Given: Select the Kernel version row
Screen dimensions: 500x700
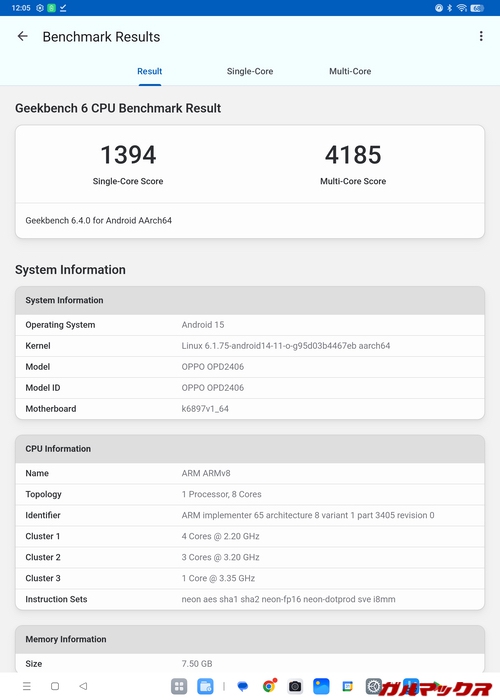Looking at the screenshot, I should [x=250, y=346].
